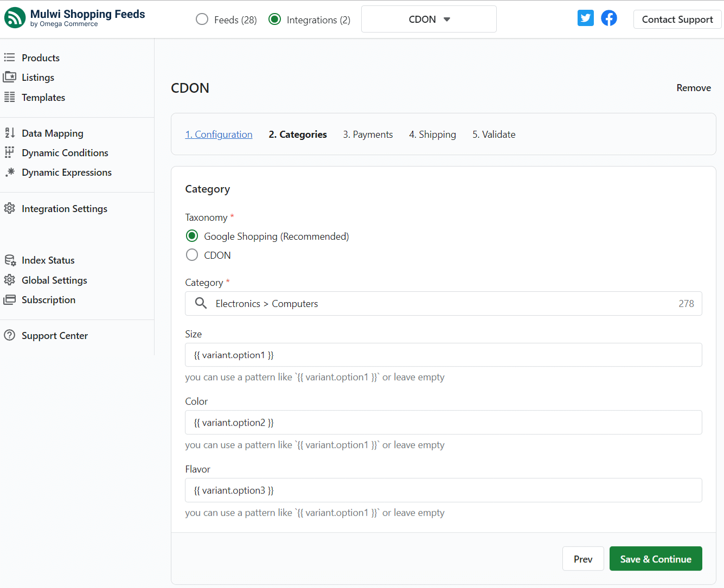
Task: Open Data Mapping in the sidebar
Action: [x=53, y=133]
